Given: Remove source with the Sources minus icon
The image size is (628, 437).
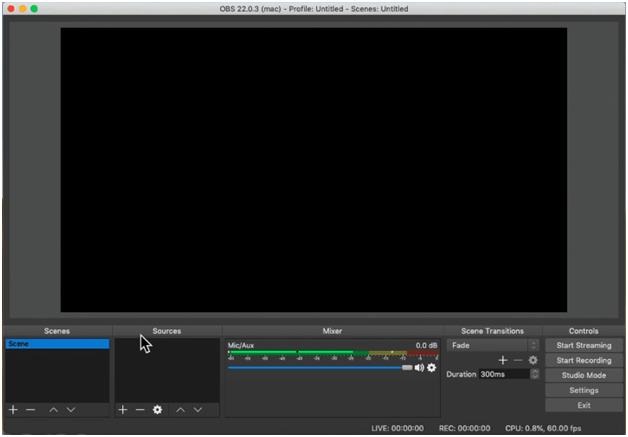Looking at the screenshot, I should (x=140, y=410).
